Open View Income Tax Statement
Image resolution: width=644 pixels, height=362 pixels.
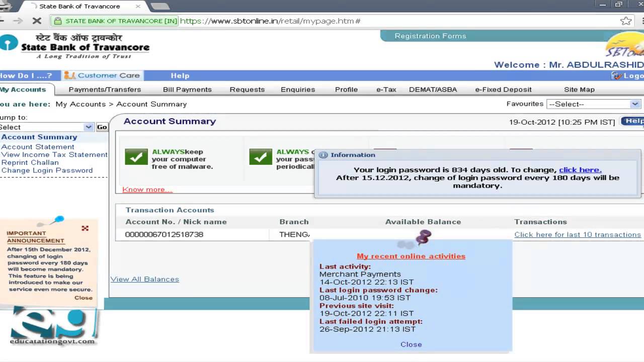tap(54, 154)
